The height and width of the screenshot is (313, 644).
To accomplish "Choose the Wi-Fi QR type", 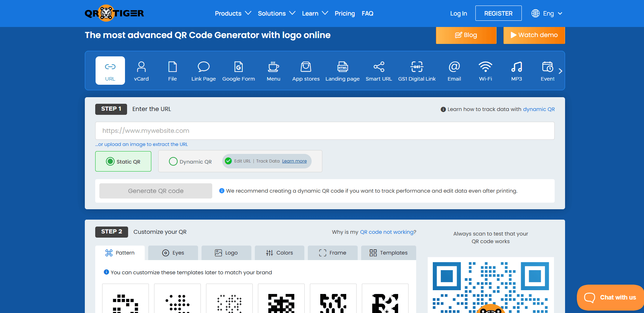I will pyautogui.click(x=485, y=71).
